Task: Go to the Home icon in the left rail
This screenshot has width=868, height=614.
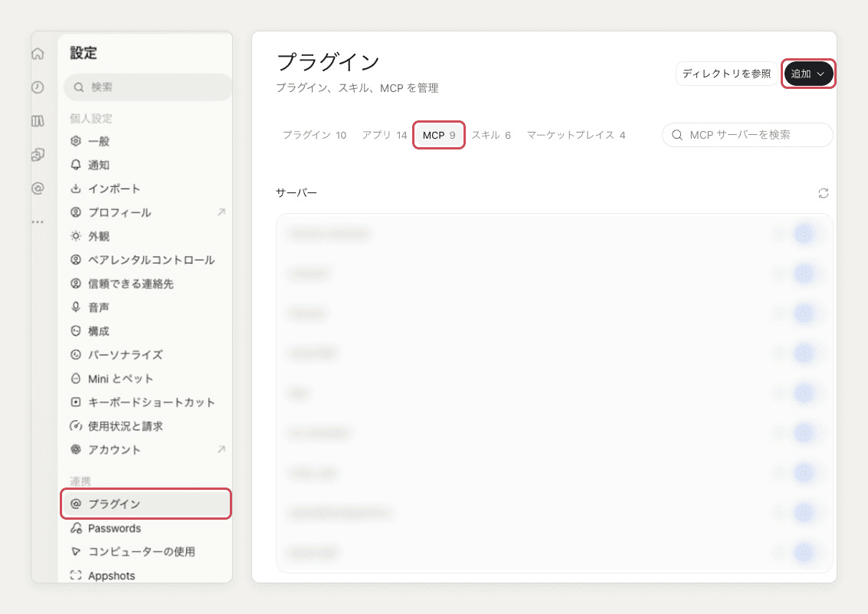Action: (x=38, y=54)
